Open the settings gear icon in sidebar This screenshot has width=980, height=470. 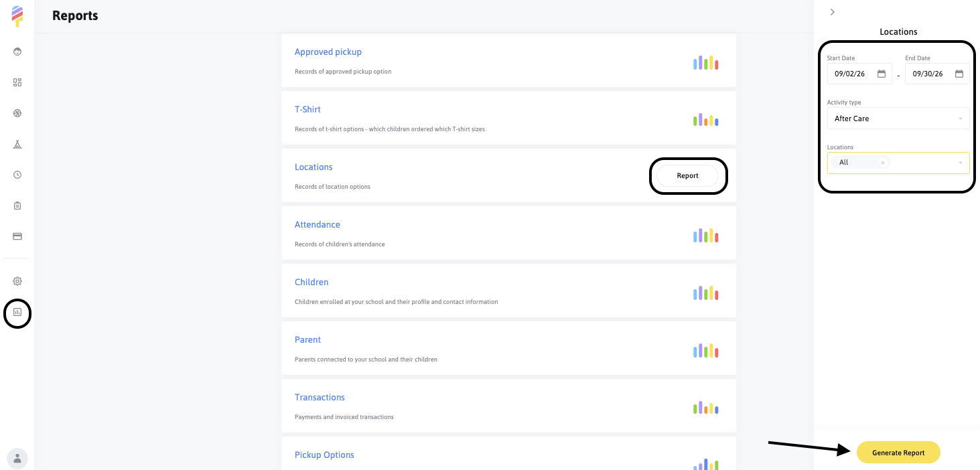coord(17,281)
